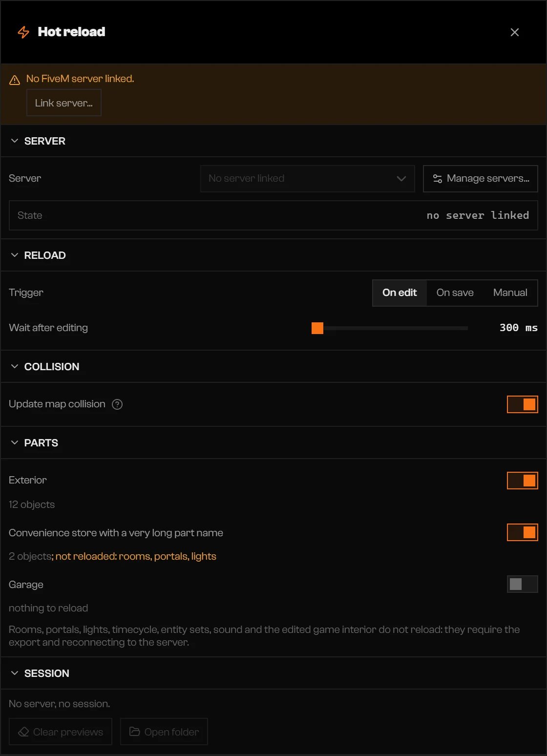Click the 'no server linked' state value
The image size is (547, 756).
478,215
